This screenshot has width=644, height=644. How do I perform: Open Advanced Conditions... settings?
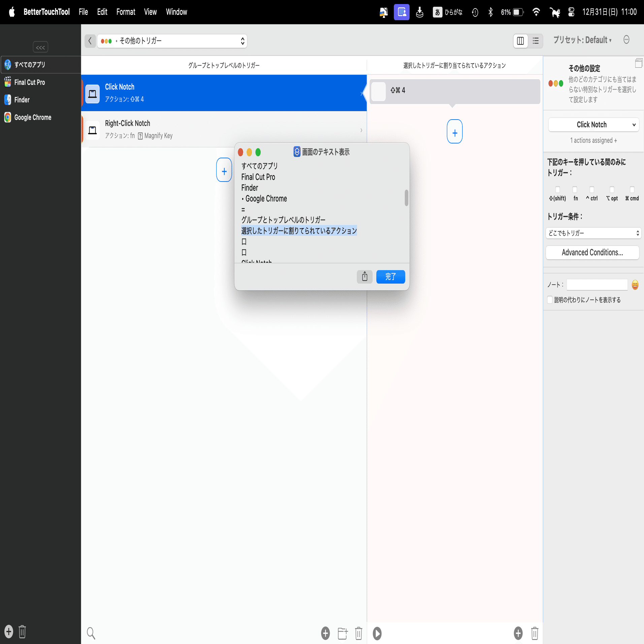[x=592, y=253]
